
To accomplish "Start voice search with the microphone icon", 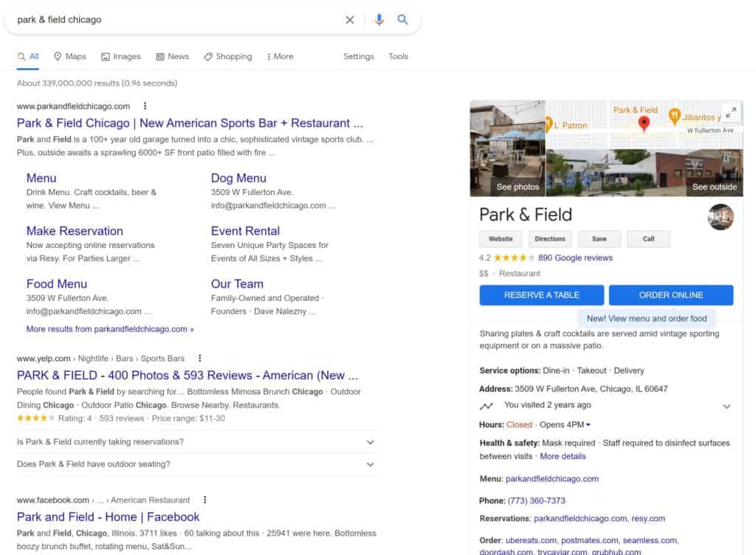I will pos(379,20).
